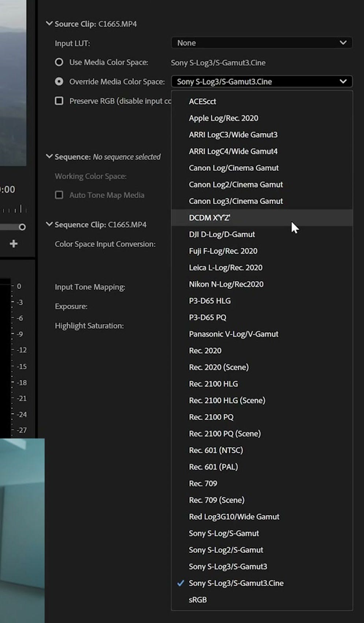Collapse the Sequence section
The width and height of the screenshot is (364, 623).
[49, 156]
